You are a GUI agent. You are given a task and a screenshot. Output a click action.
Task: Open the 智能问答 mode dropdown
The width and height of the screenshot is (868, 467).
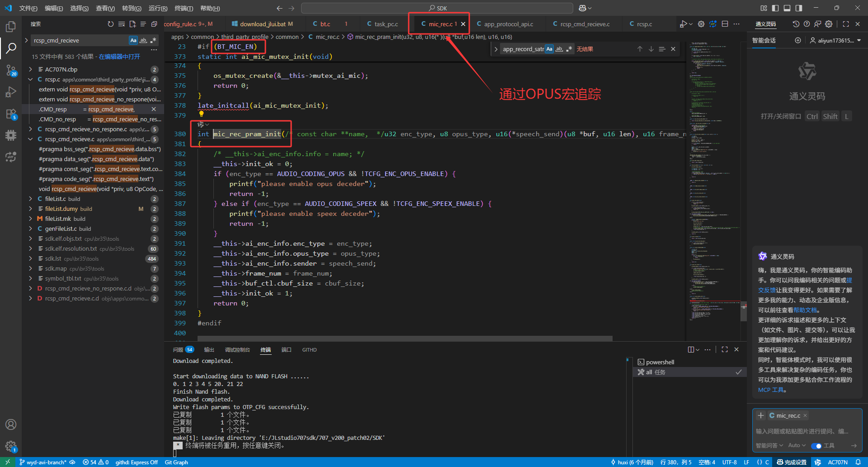coord(769,446)
